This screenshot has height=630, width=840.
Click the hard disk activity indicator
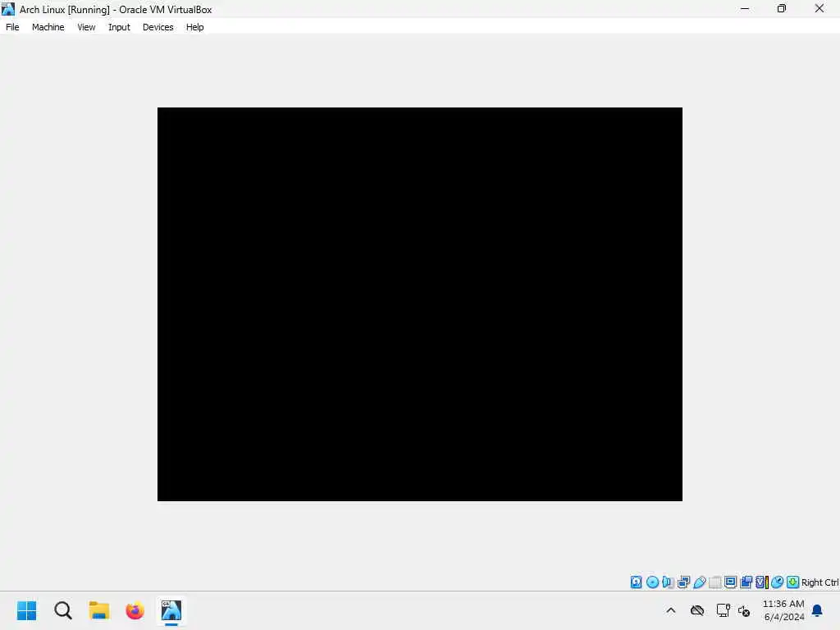[x=636, y=582]
